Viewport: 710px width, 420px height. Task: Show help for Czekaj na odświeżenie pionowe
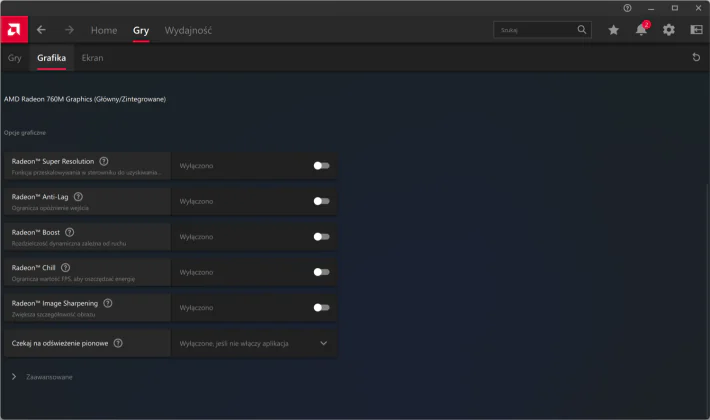[118, 343]
